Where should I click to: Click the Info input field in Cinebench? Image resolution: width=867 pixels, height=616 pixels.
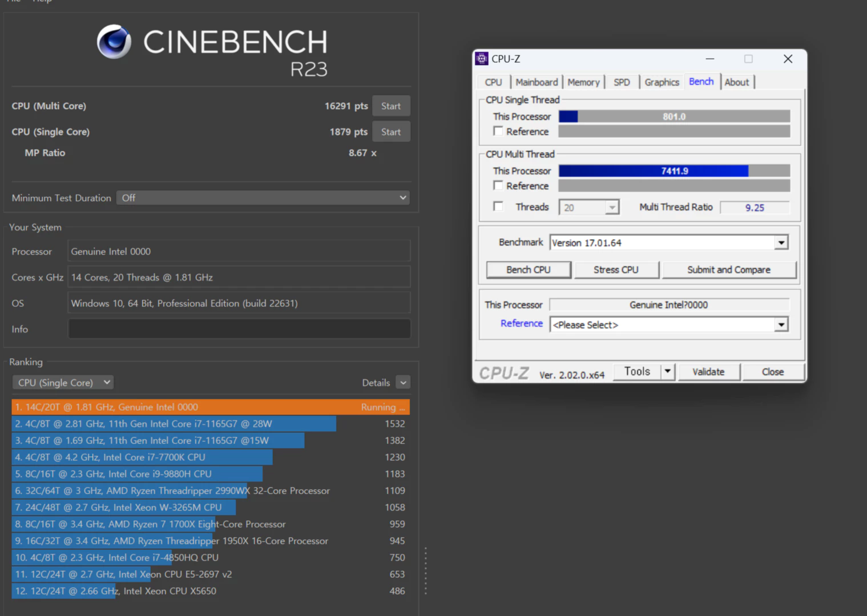tap(239, 329)
